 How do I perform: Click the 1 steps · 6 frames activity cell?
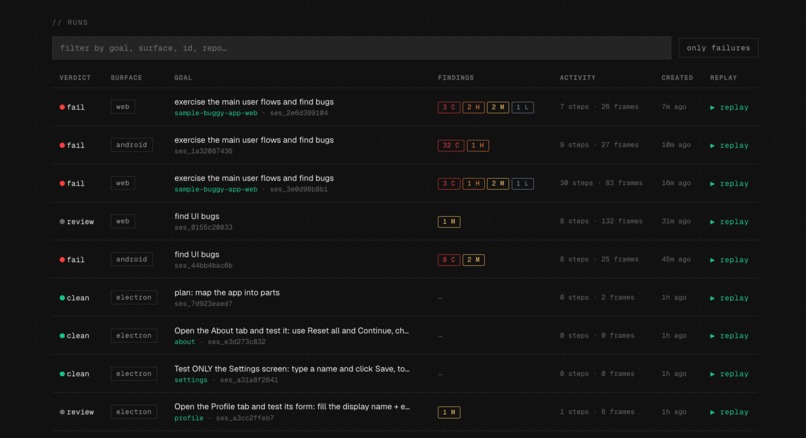tap(597, 411)
